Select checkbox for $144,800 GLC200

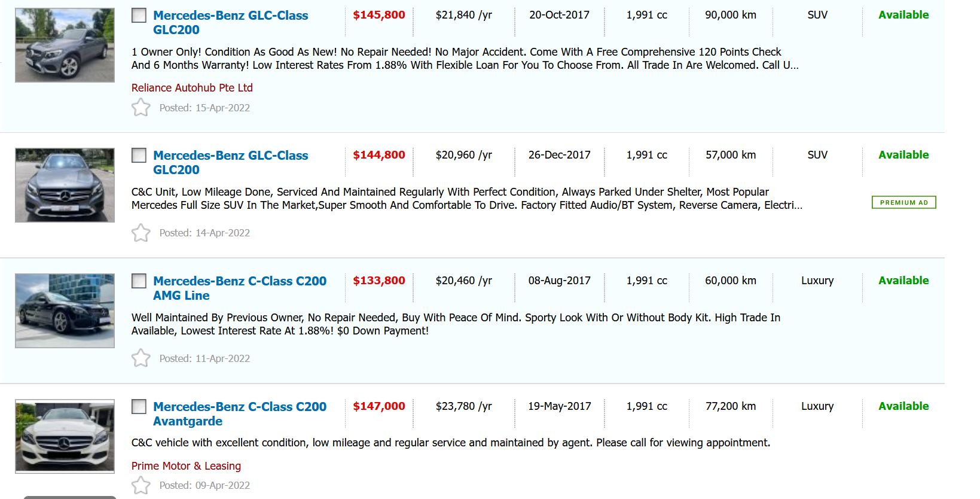[139, 156]
